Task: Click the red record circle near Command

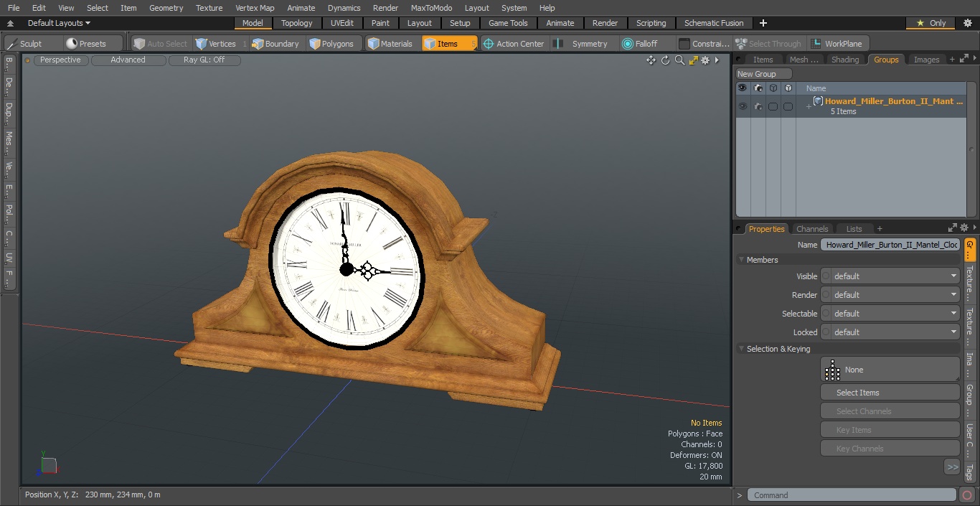Action: pyautogui.click(x=967, y=495)
